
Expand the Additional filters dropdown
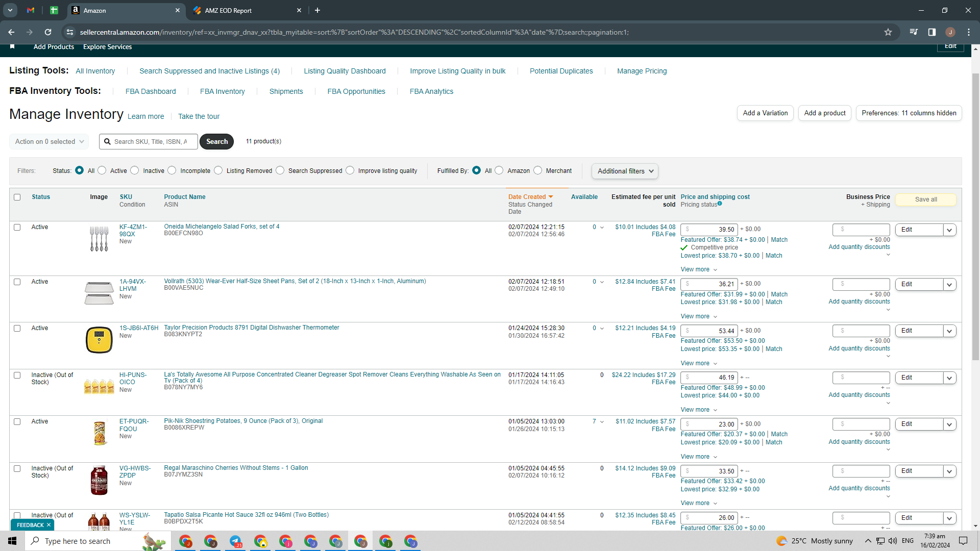click(625, 171)
